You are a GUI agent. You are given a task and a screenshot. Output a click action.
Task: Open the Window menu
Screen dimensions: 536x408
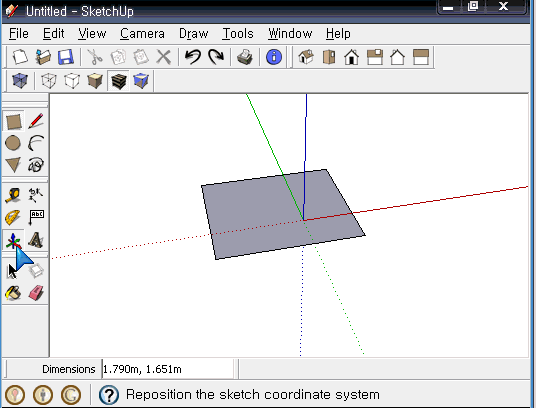click(x=290, y=34)
